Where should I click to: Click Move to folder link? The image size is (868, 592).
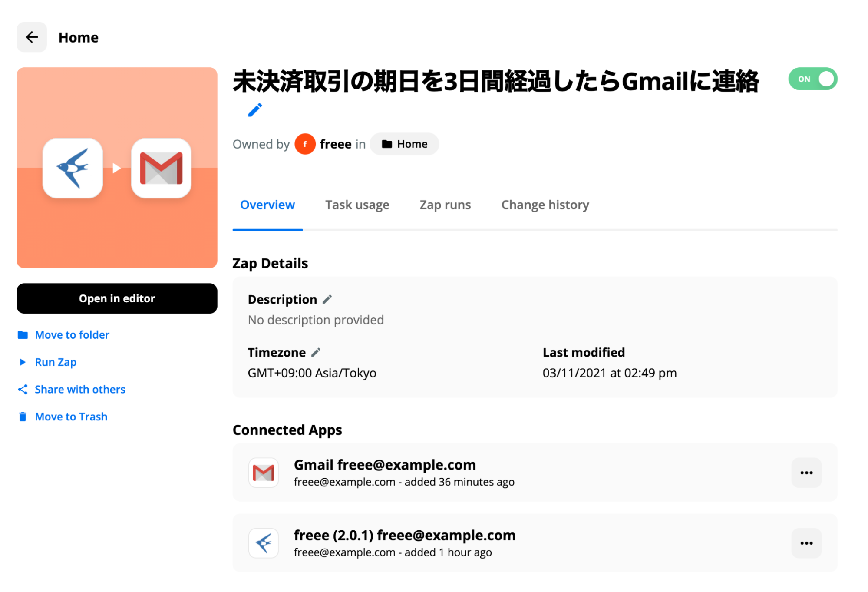(x=72, y=335)
